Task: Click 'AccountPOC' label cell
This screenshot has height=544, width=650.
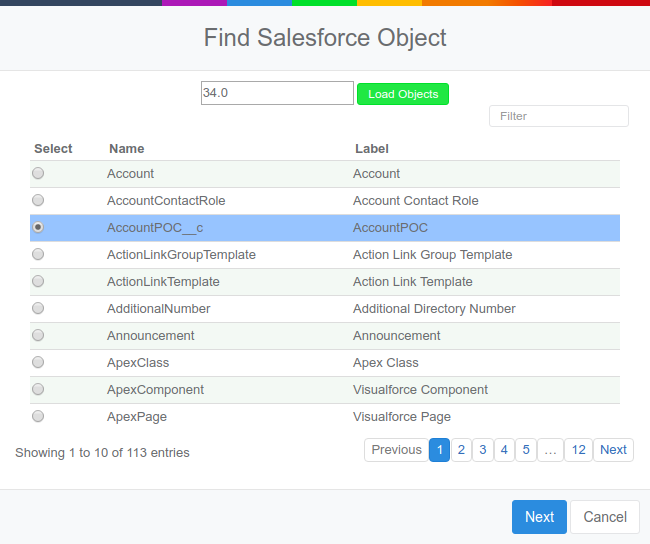Action: [390, 228]
